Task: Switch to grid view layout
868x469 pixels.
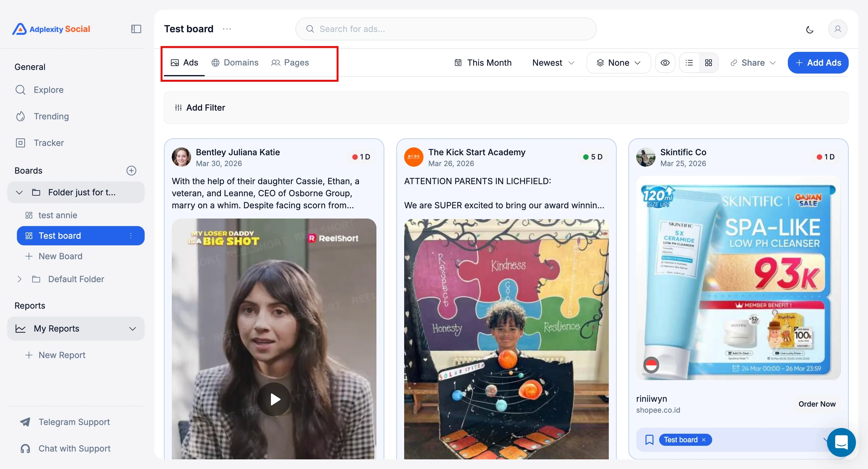Action: tap(709, 63)
